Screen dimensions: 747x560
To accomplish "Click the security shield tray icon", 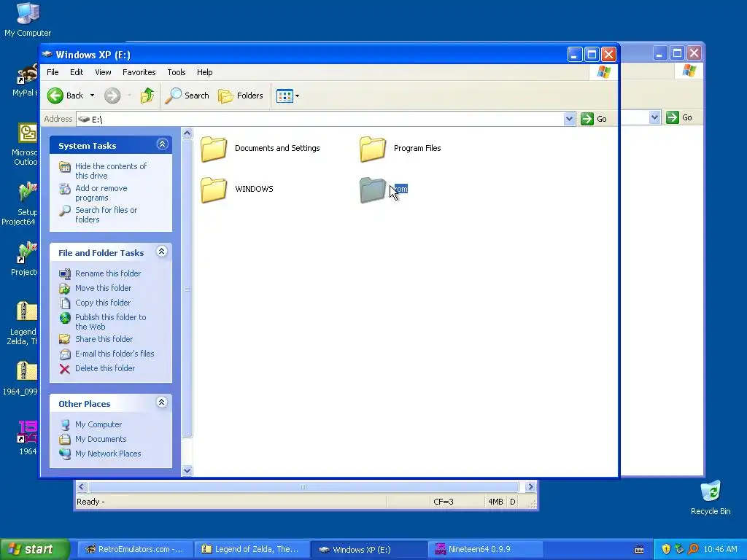I will pos(666,550).
